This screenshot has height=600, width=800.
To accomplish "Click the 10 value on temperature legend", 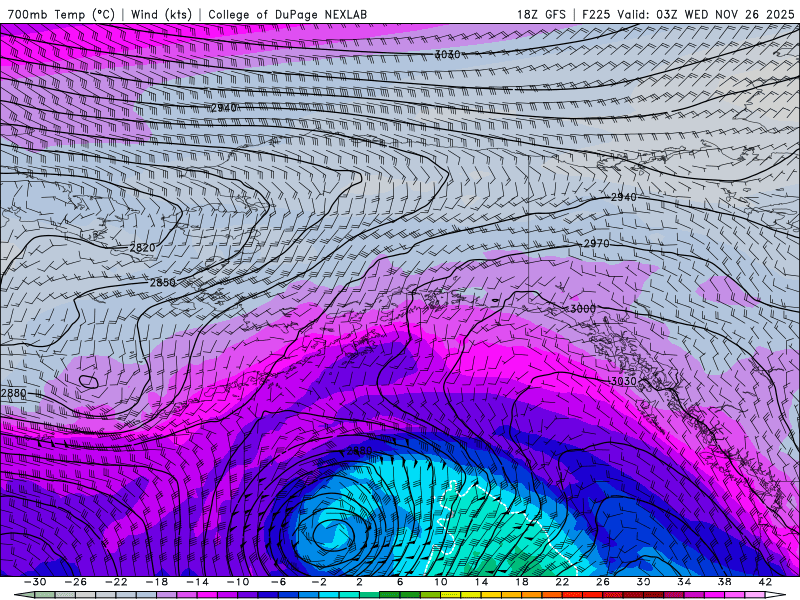I will pos(441,582).
